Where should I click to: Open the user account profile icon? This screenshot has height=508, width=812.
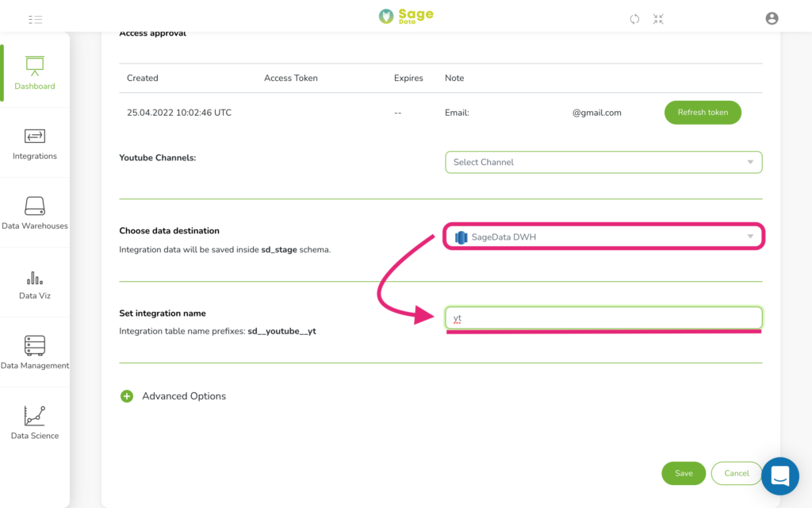click(772, 19)
